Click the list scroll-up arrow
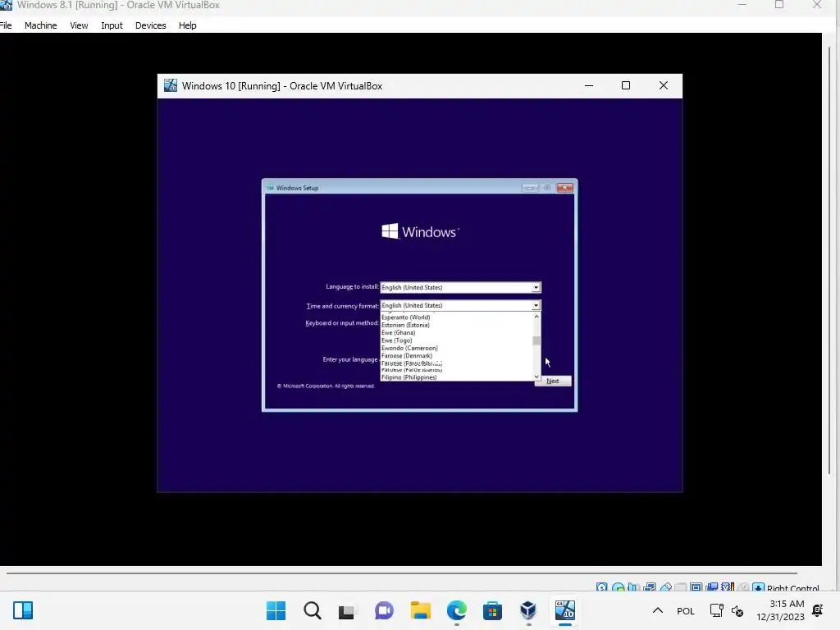 coord(536,317)
